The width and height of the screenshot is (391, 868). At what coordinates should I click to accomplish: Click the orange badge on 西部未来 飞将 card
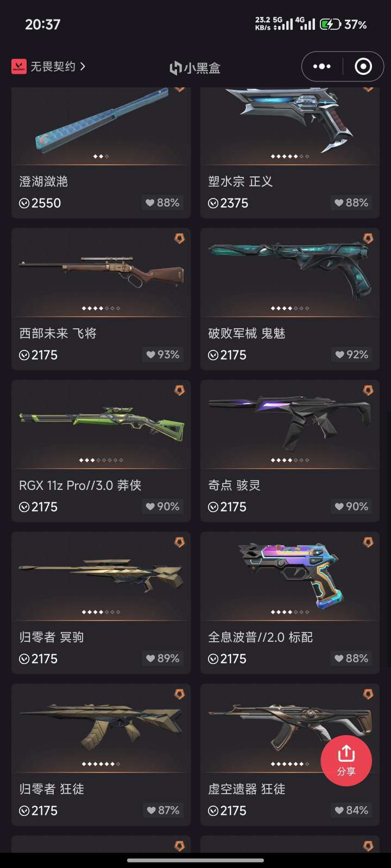179,238
